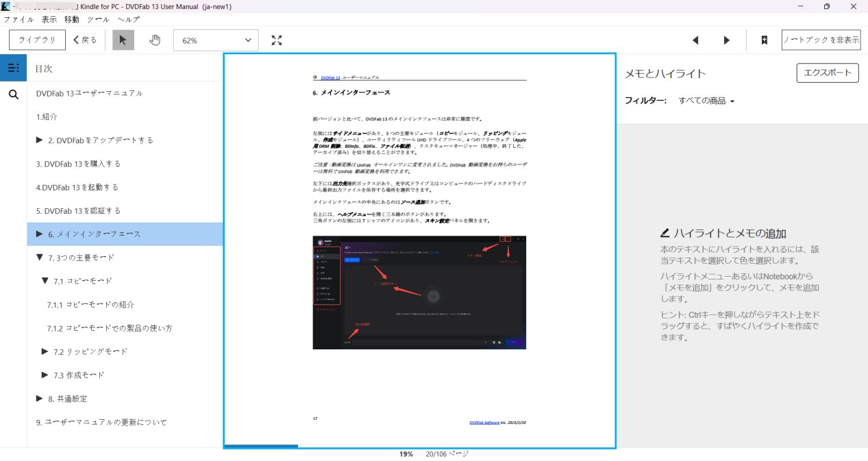Expand the 7.2 リッピングモード section
868x461 pixels.
coord(45,351)
